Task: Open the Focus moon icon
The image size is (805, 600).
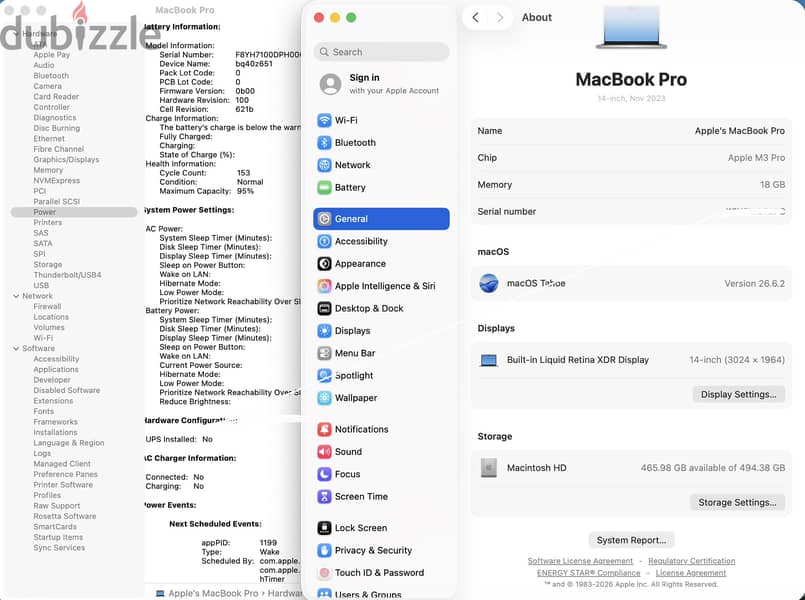Action: (324, 474)
